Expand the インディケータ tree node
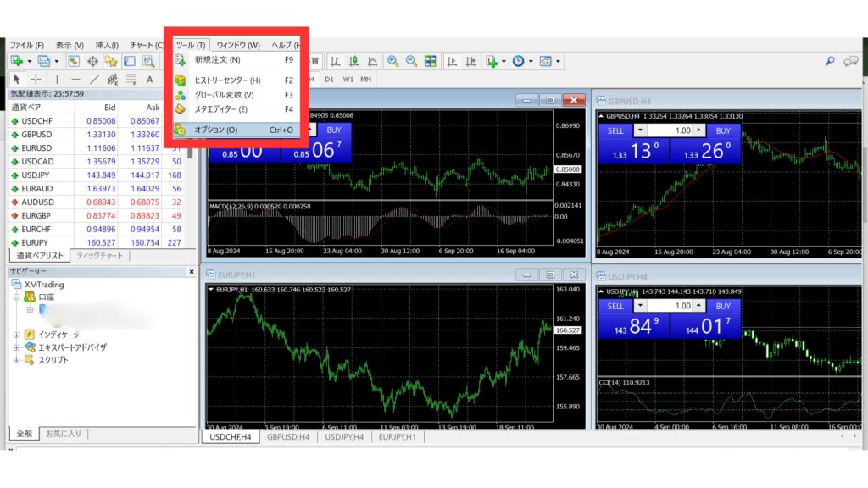The height and width of the screenshot is (488, 868). tap(17, 335)
